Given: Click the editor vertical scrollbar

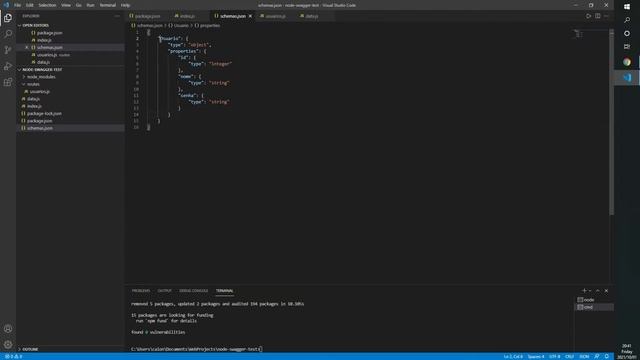Looking at the screenshot, I should coord(611,122).
